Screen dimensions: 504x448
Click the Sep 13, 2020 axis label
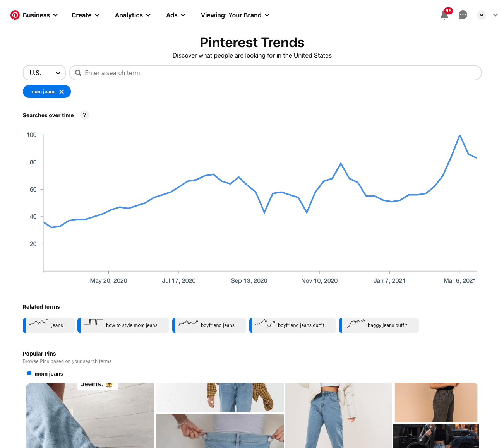pyautogui.click(x=249, y=281)
